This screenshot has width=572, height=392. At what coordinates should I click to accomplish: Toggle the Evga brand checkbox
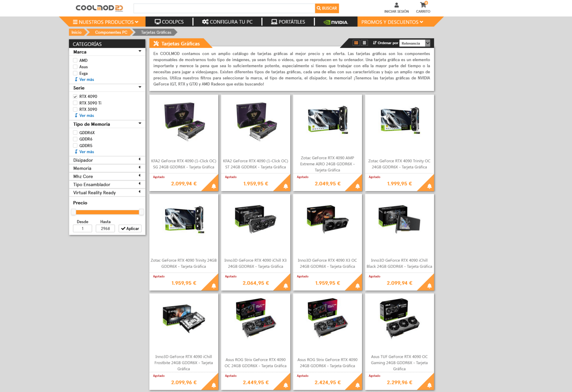coord(75,73)
